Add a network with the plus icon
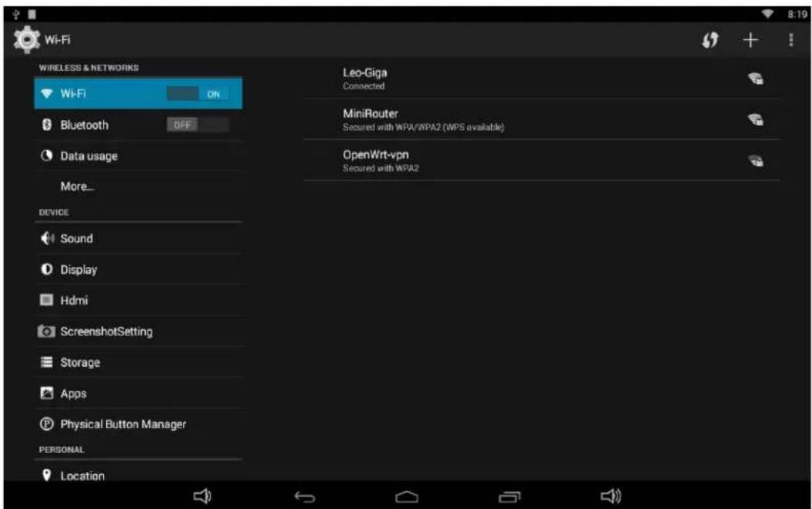 click(750, 40)
